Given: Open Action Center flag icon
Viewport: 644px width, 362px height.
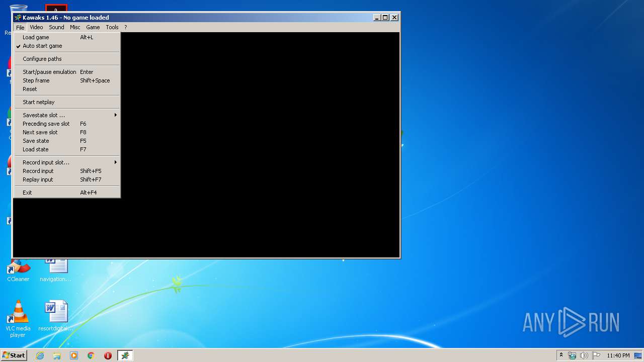Looking at the screenshot, I should click(x=596, y=355).
